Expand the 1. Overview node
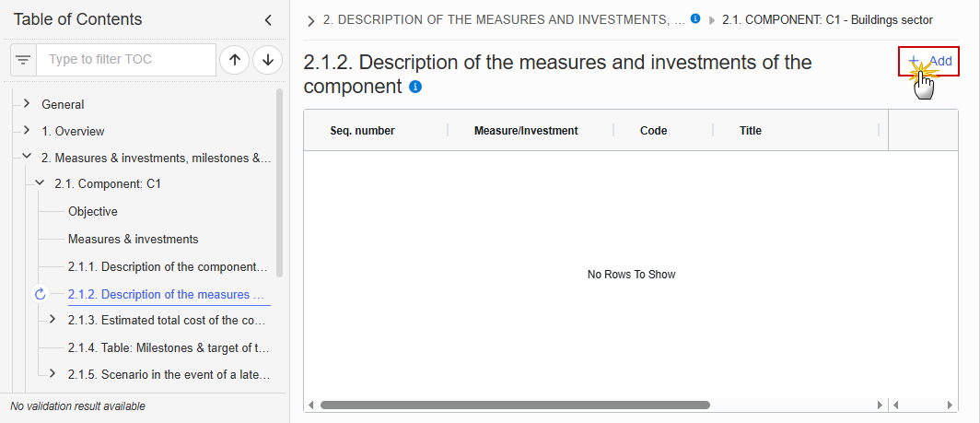The width and height of the screenshot is (980, 423). pyautogui.click(x=26, y=131)
